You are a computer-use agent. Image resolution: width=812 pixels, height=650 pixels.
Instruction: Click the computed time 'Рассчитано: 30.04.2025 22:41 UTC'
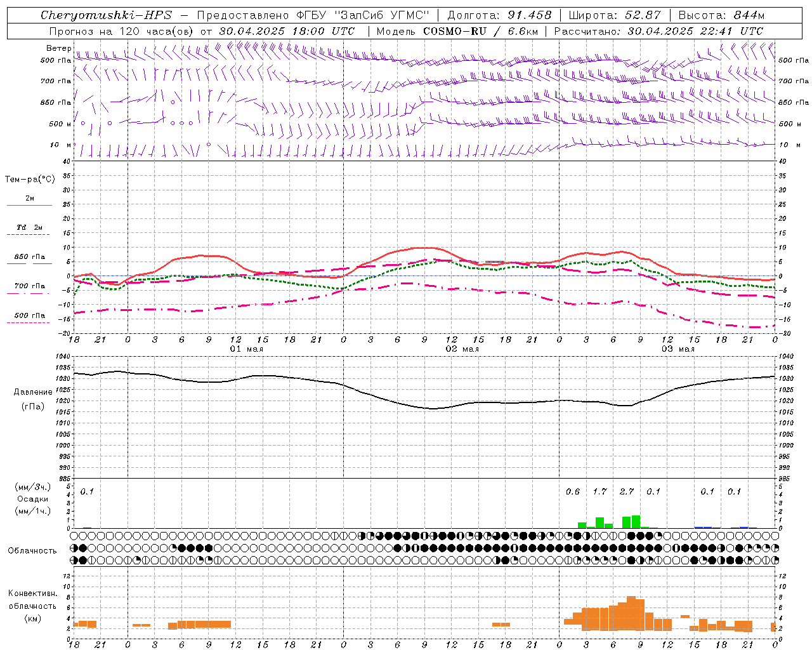[x=658, y=31]
